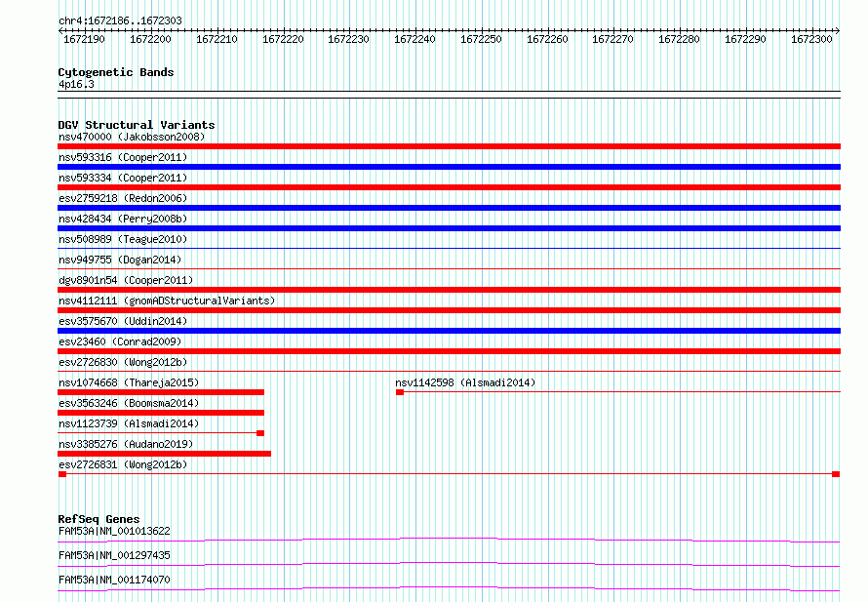Viewport: 868px width, 602px height.
Task: Click the chr4:1672186..1672303 region label
Action: point(120,20)
